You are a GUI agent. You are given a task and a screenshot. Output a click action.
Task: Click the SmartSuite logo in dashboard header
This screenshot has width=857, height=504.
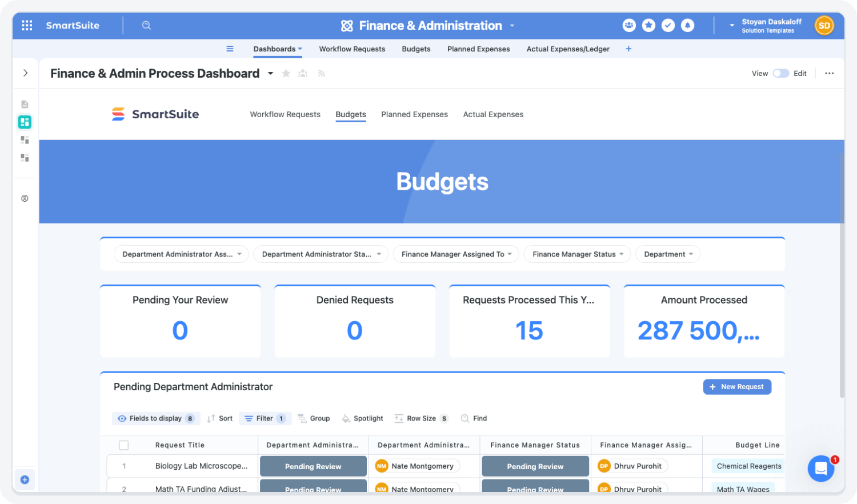point(155,114)
